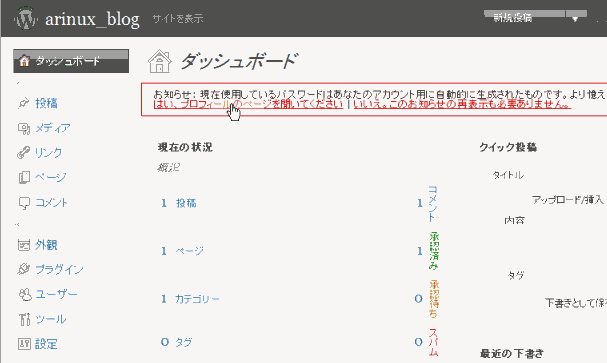Screen dimensions: 607x363
Task: Click the 内容 label in クイック投稿
Action: (514, 221)
